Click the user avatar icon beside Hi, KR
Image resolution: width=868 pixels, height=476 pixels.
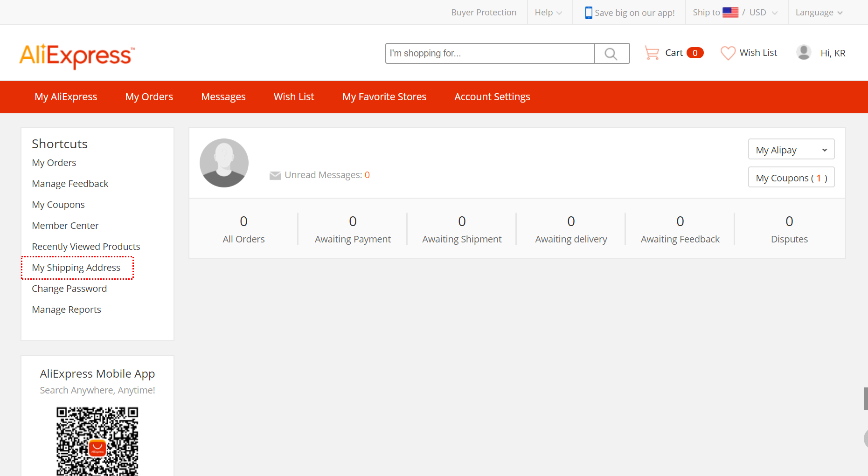tap(804, 52)
